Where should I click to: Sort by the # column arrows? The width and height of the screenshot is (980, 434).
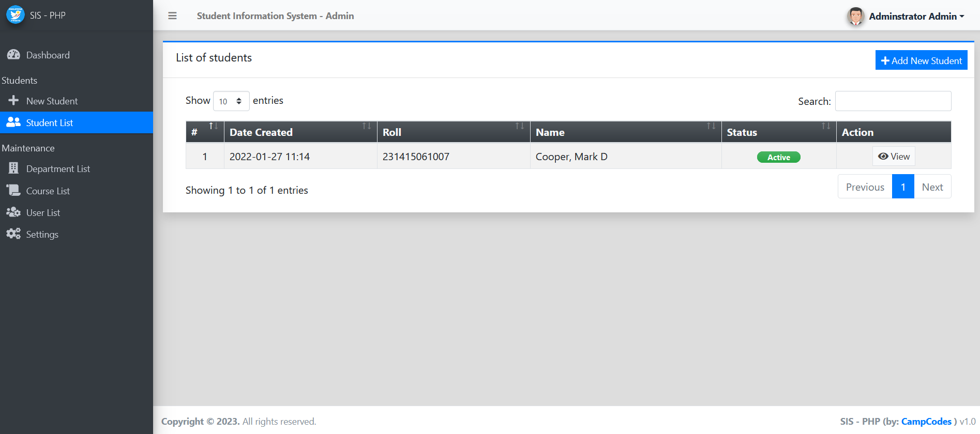click(213, 126)
